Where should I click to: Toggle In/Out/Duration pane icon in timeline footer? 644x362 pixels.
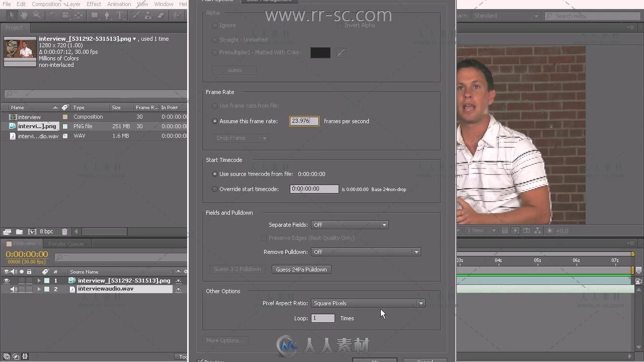(25, 356)
